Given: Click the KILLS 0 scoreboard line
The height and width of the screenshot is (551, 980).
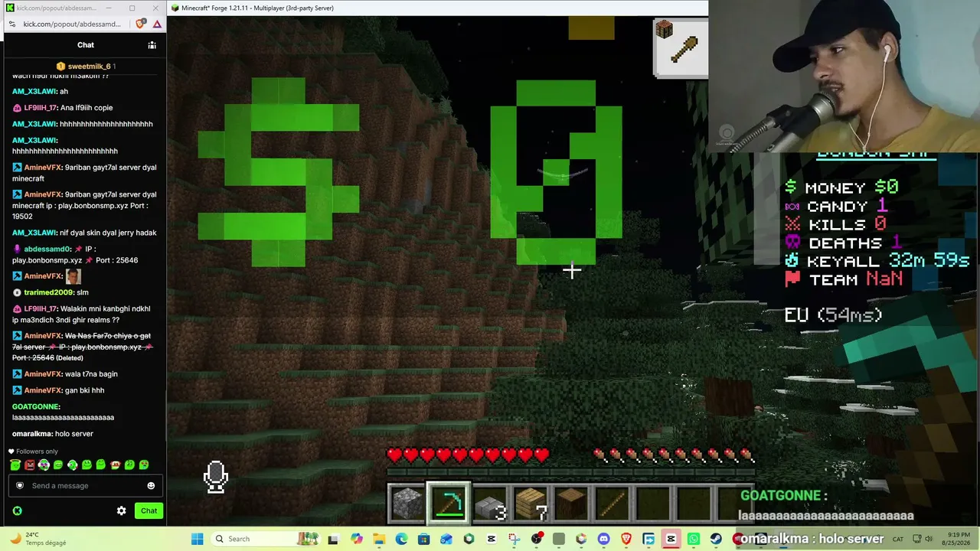Looking at the screenshot, I should coord(835,224).
